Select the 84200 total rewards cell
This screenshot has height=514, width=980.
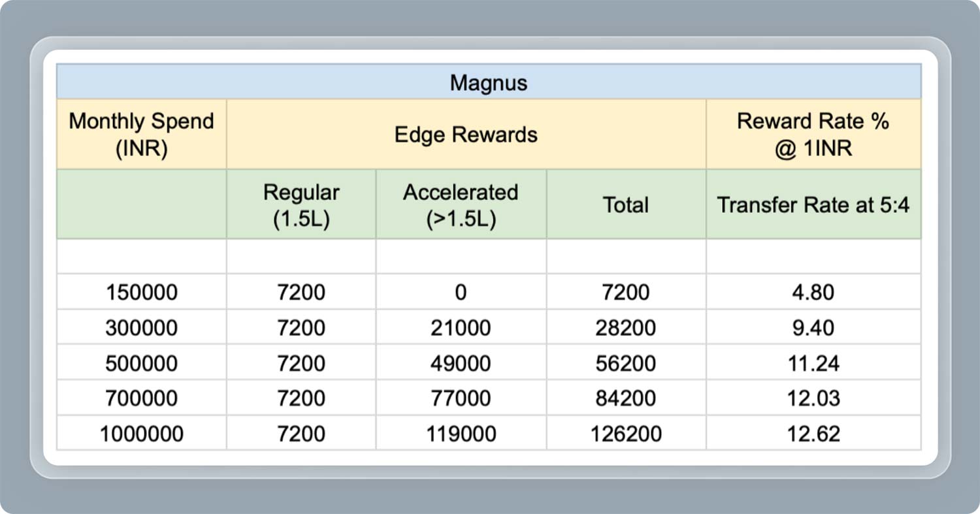625,398
